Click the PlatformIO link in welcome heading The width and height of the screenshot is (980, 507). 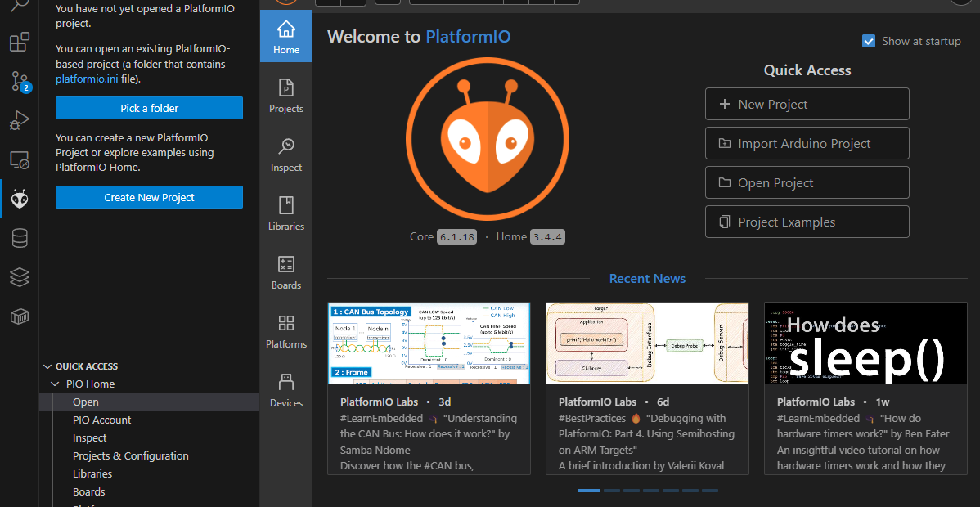tap(468, 36)
